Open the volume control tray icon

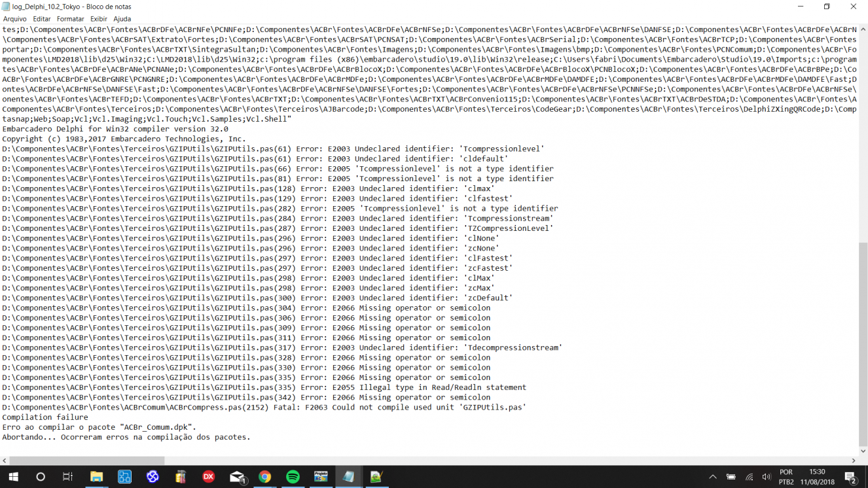coord(767,477)
